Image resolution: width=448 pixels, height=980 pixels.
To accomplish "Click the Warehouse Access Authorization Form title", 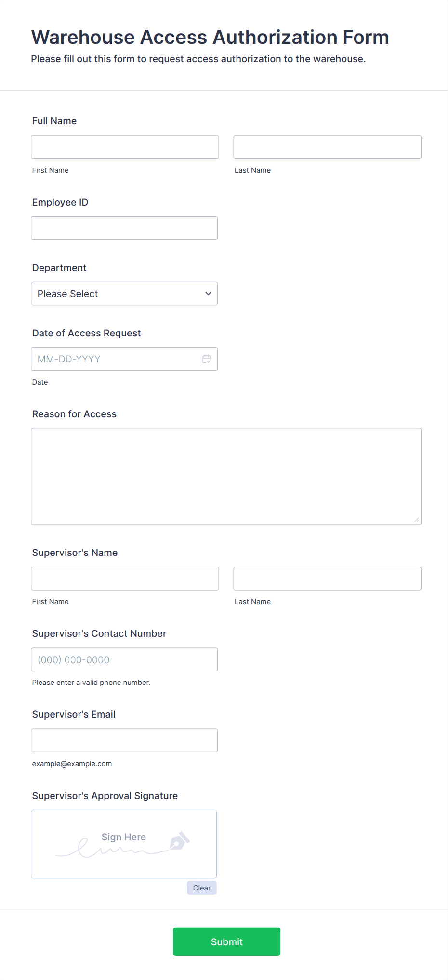I will tap(210, 37).
